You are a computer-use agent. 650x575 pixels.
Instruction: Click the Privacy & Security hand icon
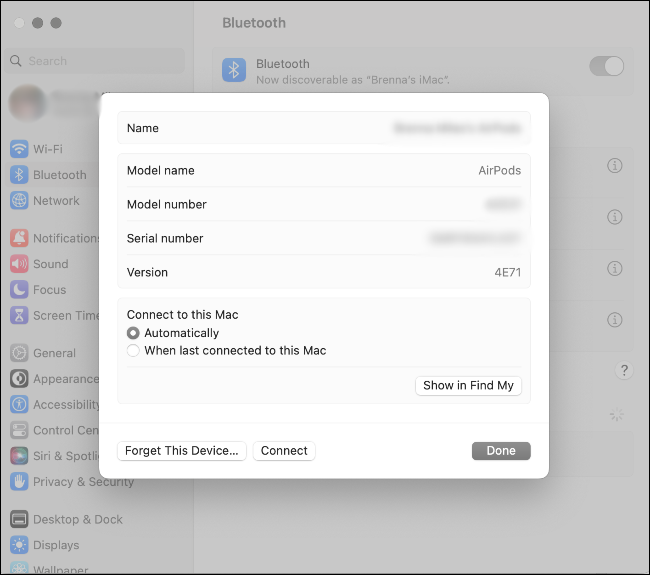[19, 481]
